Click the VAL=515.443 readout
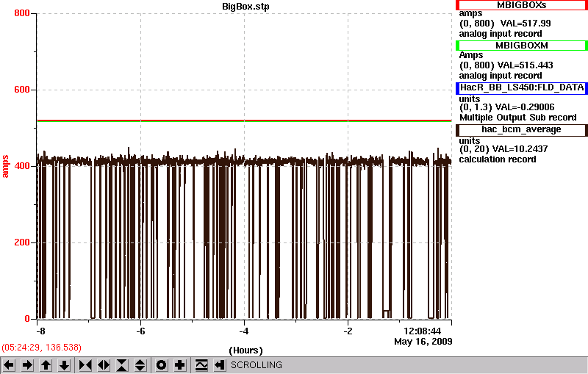 click(x=525, y=65)
